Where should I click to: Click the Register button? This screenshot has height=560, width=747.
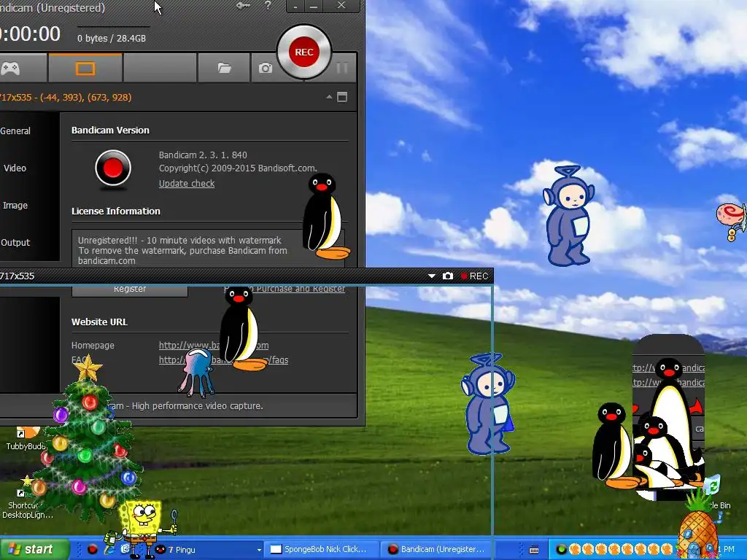pos(130,290)
